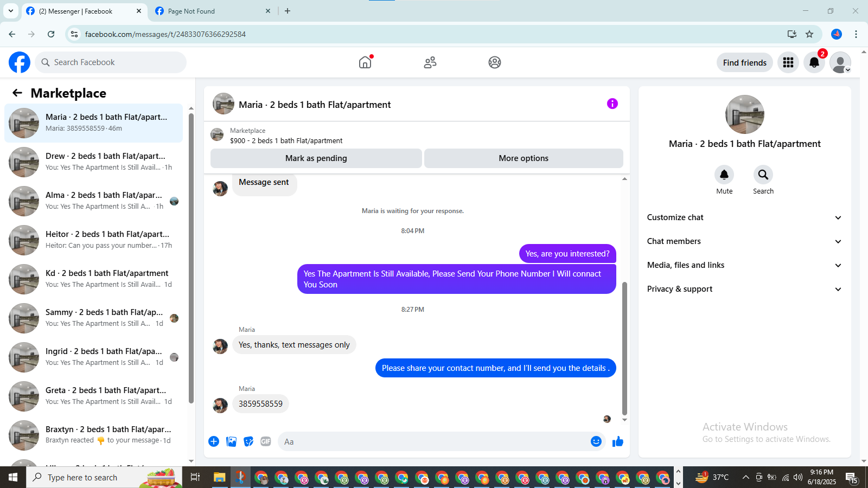Click the Search Facebook field

111,62
